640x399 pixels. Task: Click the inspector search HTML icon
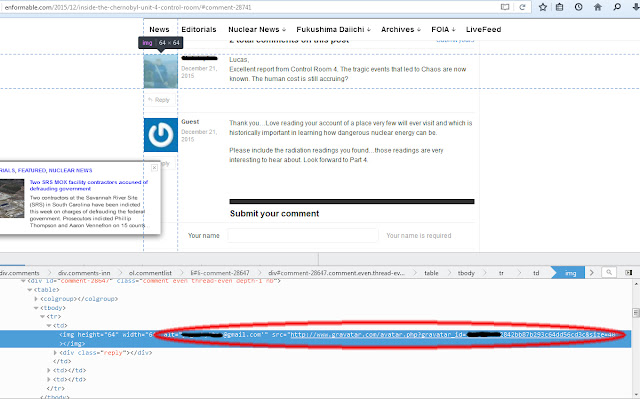(609, 273)
